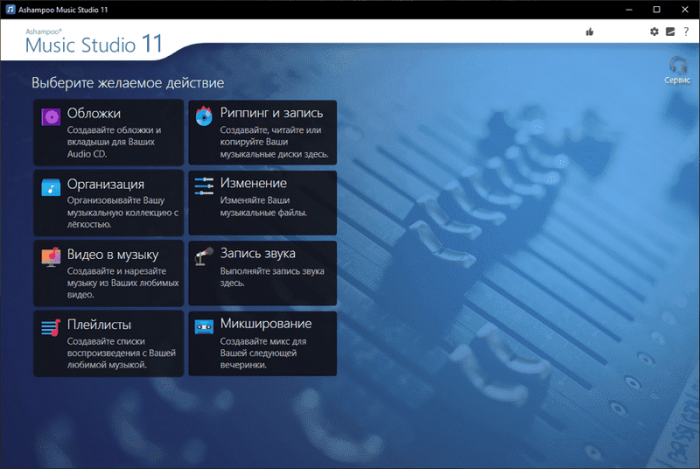The image size is (700, 469).
Task: Click the playlist lines icon for Плейлисты
Action: (x=51, y=328)
